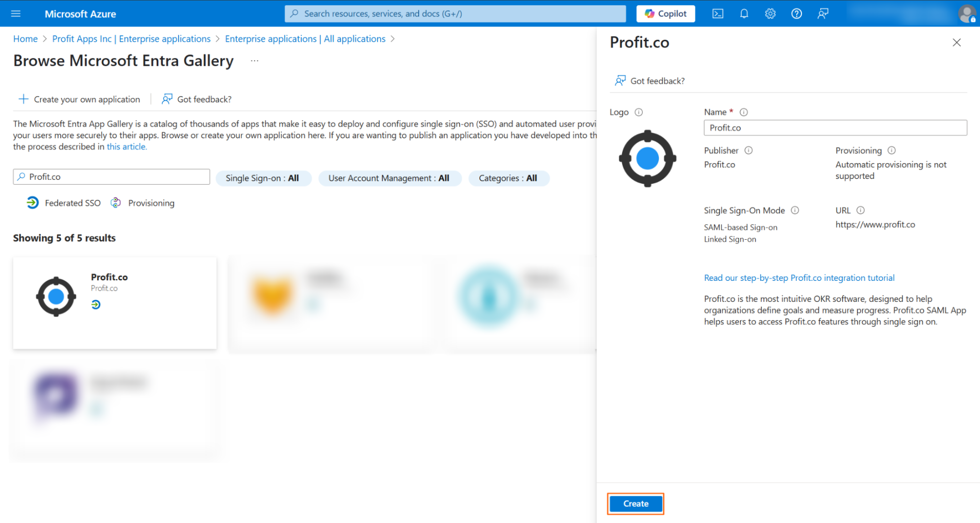Launch Cloud Shell from the top bar

[718, 14]
